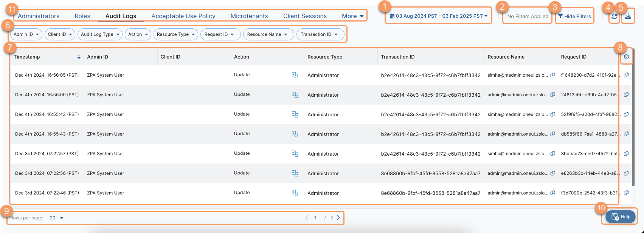The width and height of the screenshot is (644, 233).
Task: Expand the More tabs menu
Action: [x=352, y=16]
